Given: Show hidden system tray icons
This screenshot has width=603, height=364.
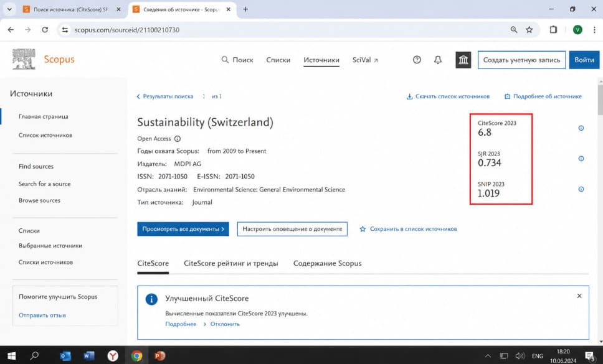Looking at the screenshot, I should [488, 356].
